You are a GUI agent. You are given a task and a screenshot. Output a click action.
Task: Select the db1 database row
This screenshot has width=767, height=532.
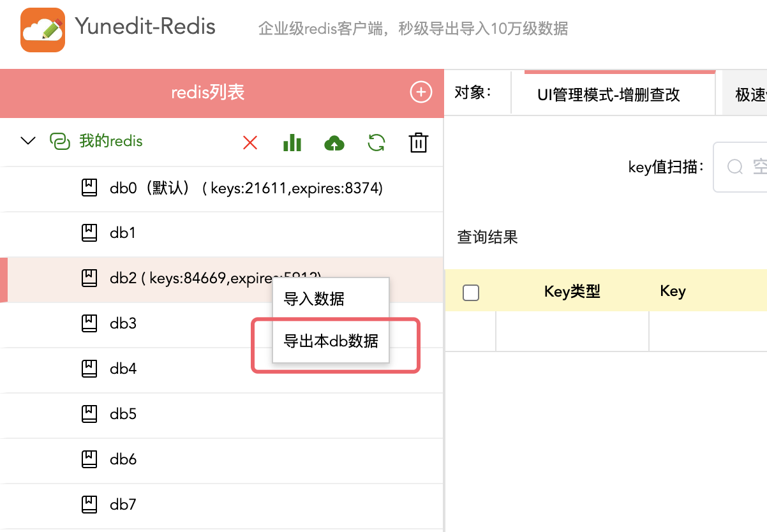221,233
